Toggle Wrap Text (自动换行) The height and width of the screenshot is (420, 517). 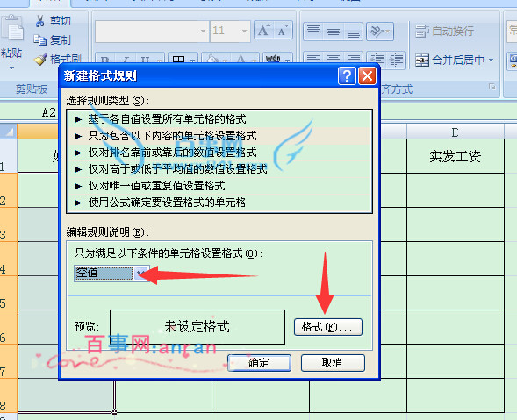[445, 32]
